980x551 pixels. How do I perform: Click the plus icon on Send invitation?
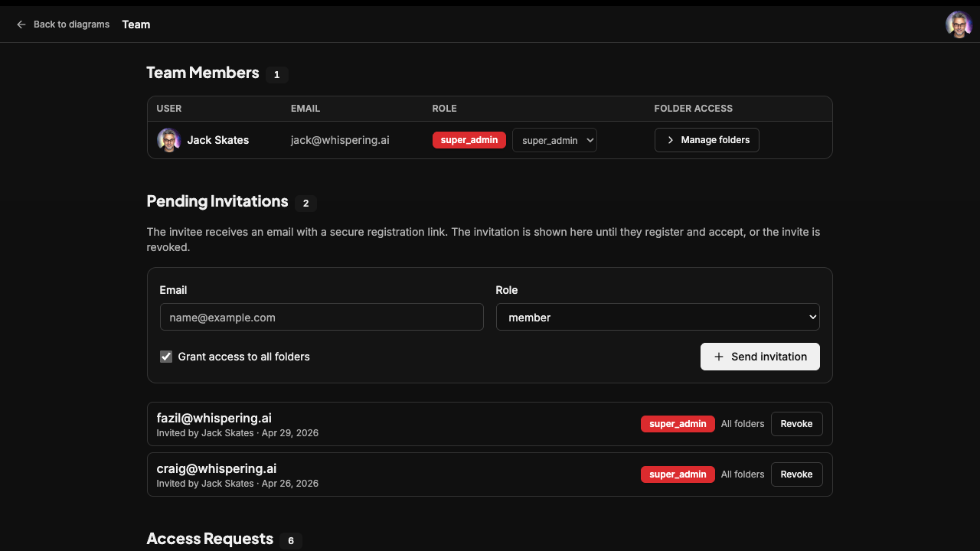(x=718, y=357)
